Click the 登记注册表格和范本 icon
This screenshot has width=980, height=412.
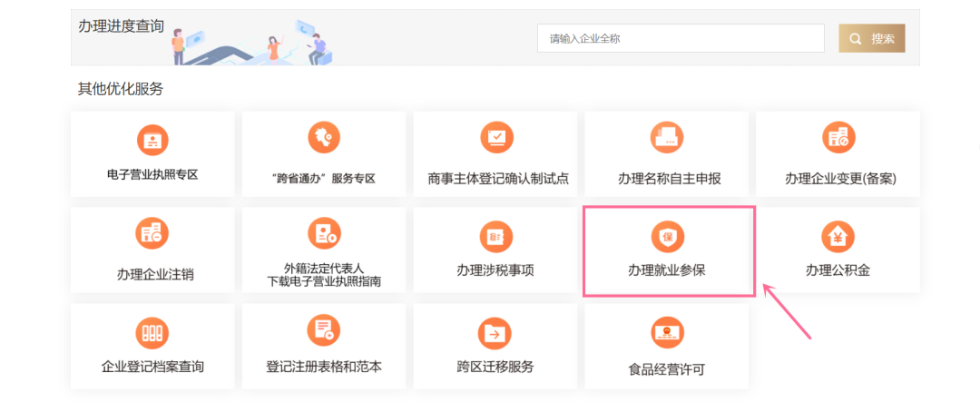pyautogui.click(x=324, y=331)
